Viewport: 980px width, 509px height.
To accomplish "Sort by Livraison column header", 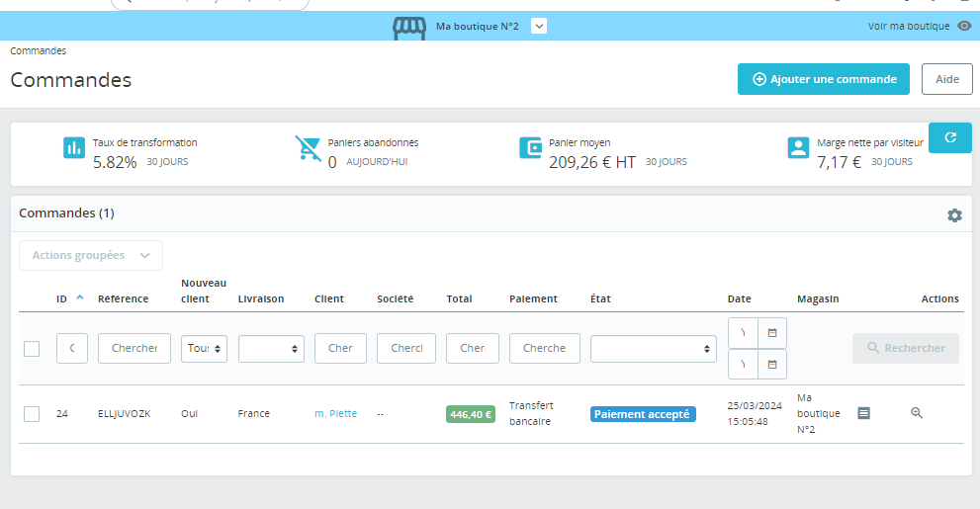I will [x=261, y=299].
